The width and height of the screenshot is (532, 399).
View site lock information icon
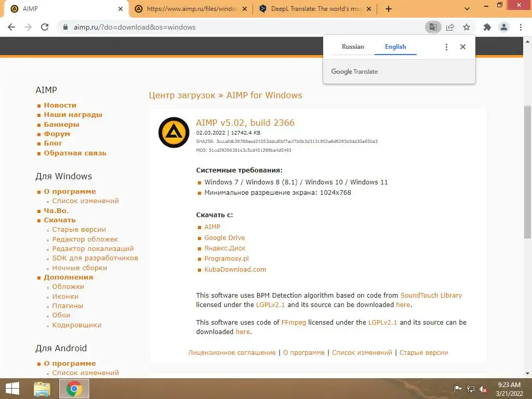(x=65, y=27)
